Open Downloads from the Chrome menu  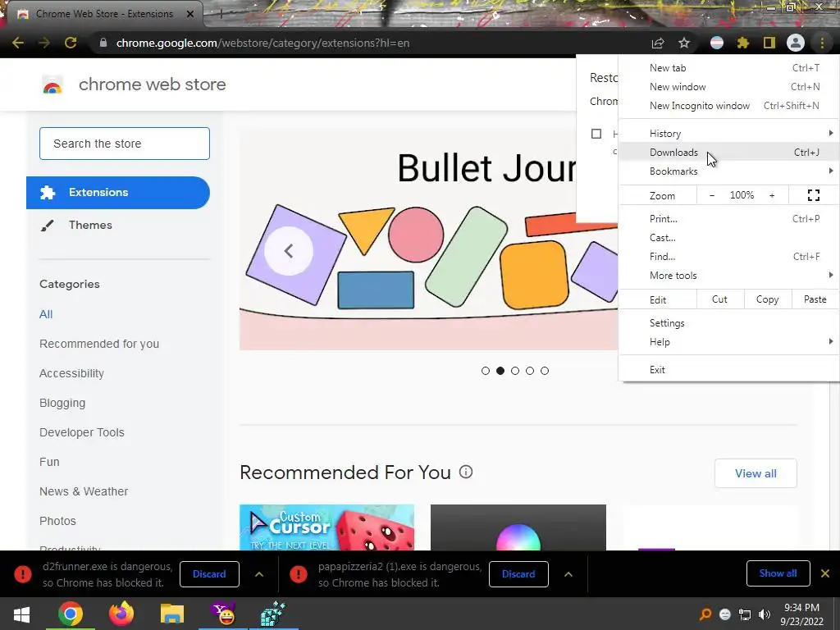pos(729,152)
